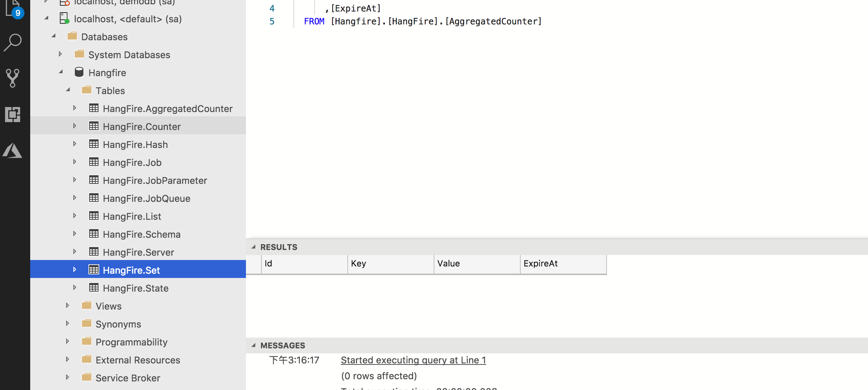The height and width of the screenshot is (390, 868).
Task: Select the HangFire.JobQueue table label
Action: pyautogui.click(x=147, y=198)
